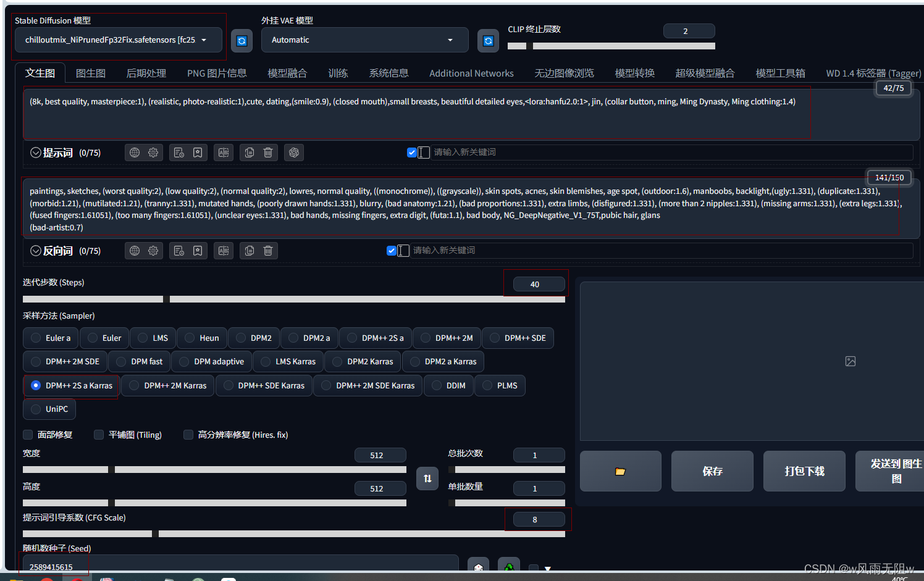The image size is (924, 581).
Task: Click the globe icon in the 提示词 toolbar
Action: point(135,153)
